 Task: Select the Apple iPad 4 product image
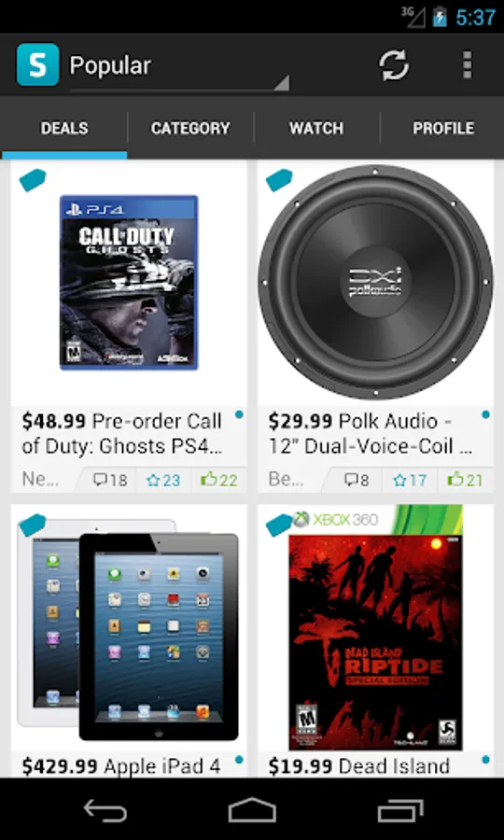point(129,629)
